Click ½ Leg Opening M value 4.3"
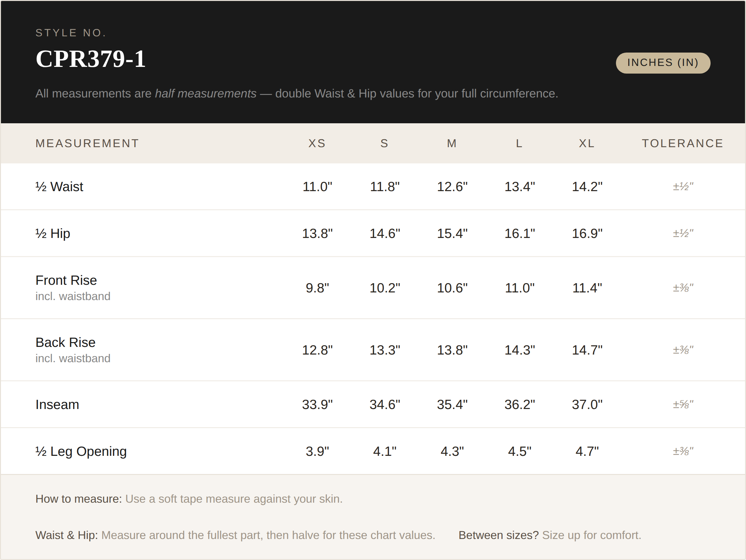This screenshot has width=746, height=560. pyautogui.click(x=452, y=451)
